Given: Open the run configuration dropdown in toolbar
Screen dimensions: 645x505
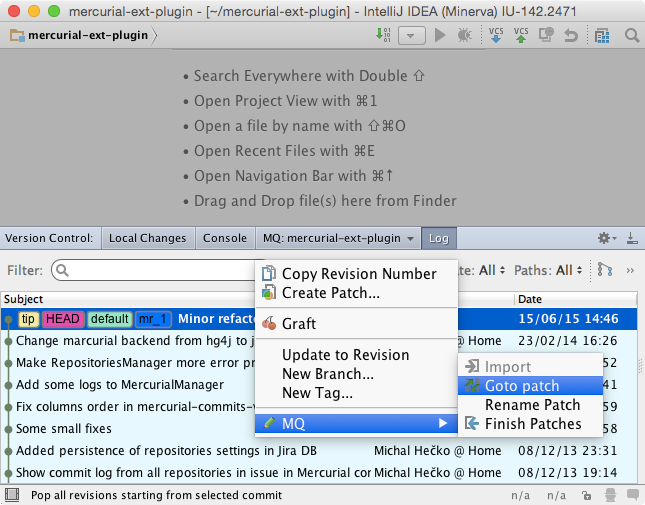Looking at the screenshot, I should pos(411,36).
